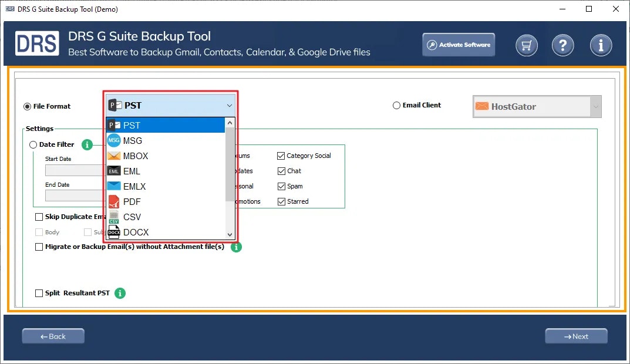Click the MBOX envelope icon in the list
630x364 pixels.
114,156
